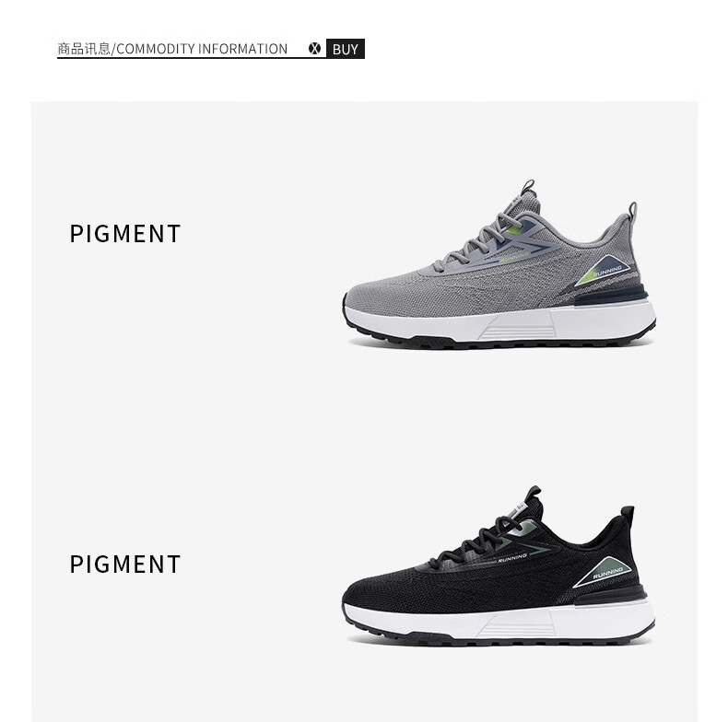
Task: Select the COMMODITY INFORMATION heading text
Action: (202, 49)
